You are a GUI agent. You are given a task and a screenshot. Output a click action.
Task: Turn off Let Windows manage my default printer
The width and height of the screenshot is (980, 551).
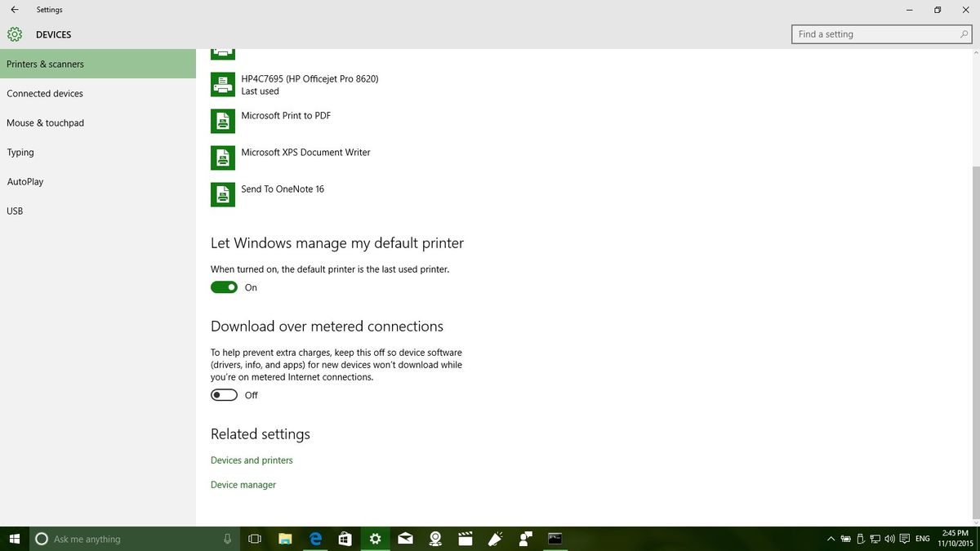click(x=223, y=287)
